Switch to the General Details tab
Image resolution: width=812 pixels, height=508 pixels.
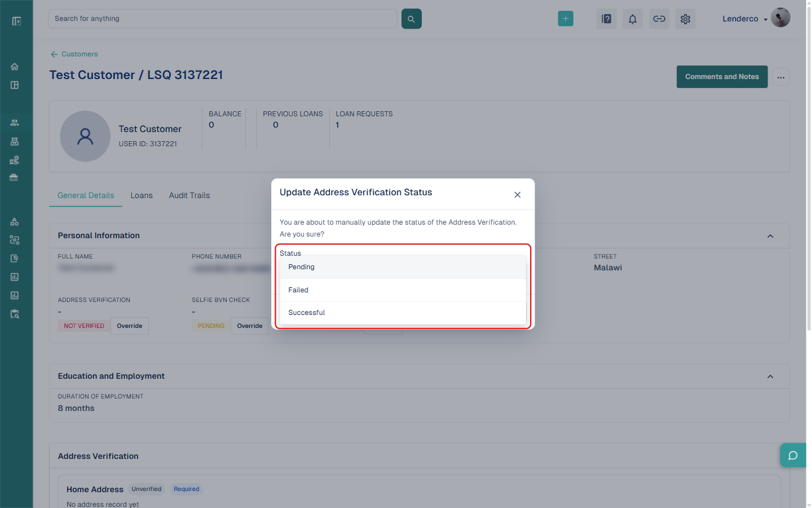(86, 195)
